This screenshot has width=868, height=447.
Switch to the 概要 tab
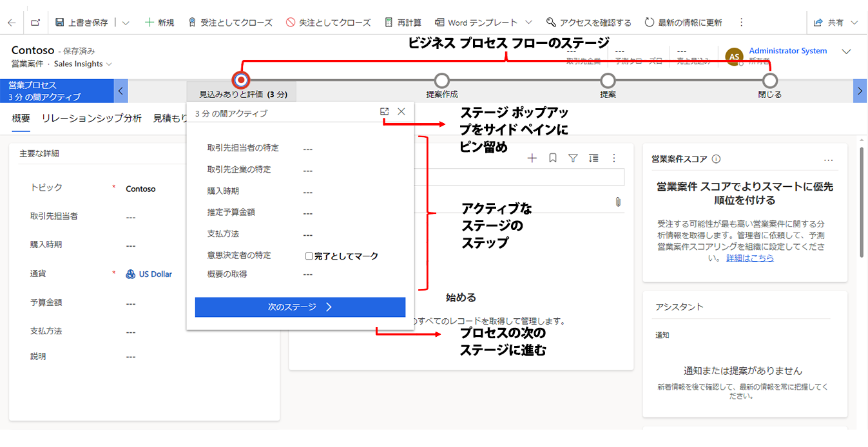coord(21,118)
